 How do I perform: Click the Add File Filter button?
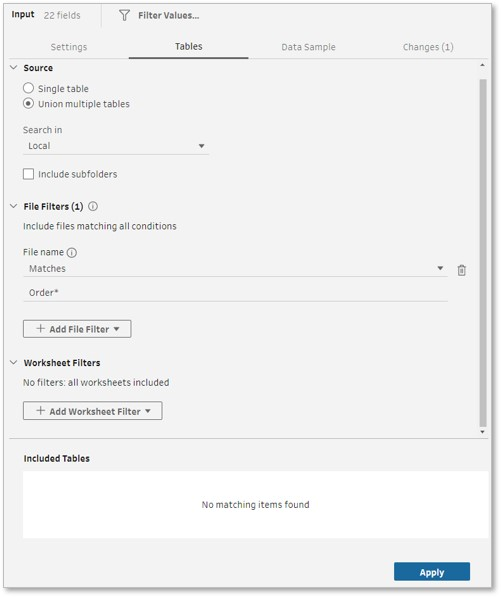[x=77, y=329]
